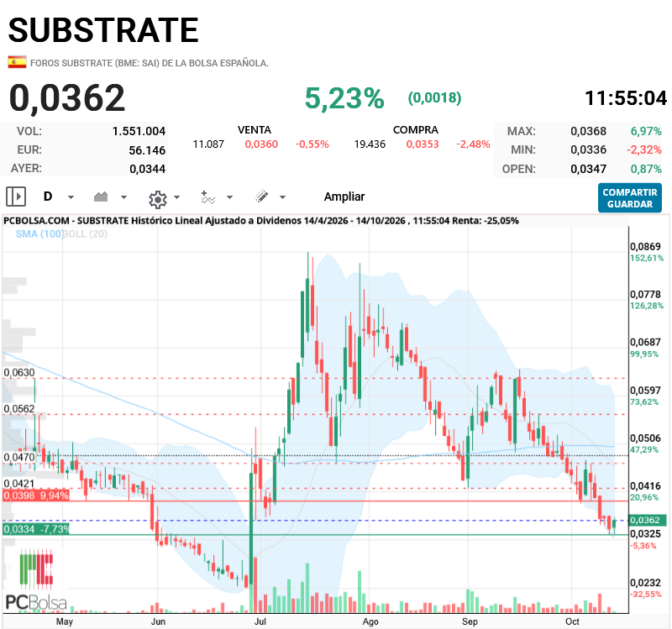This screenshot has height=629, width=672.
Task: Click the large 0,0362 price quote
Action: pyautogui.click(x=67, y=98)
